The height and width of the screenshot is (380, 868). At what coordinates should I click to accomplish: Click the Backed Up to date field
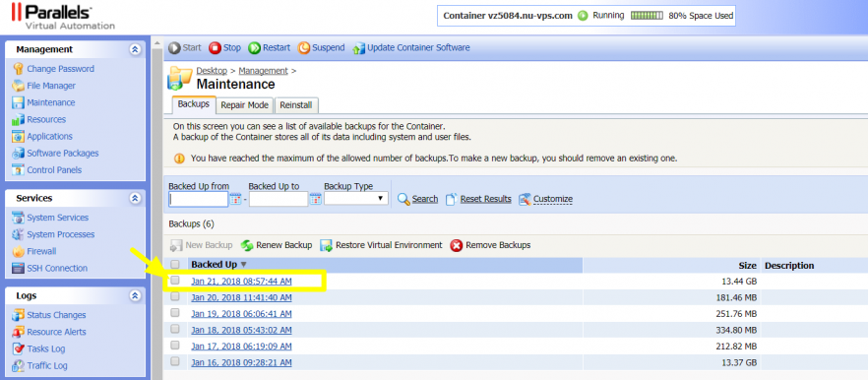pyautogui.click(x=279, y=199)
